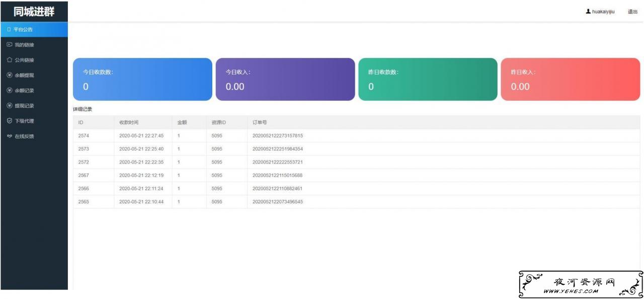Click order number 2020052122073496545
The image size is (644, 299).
click(x=278, y=201)
